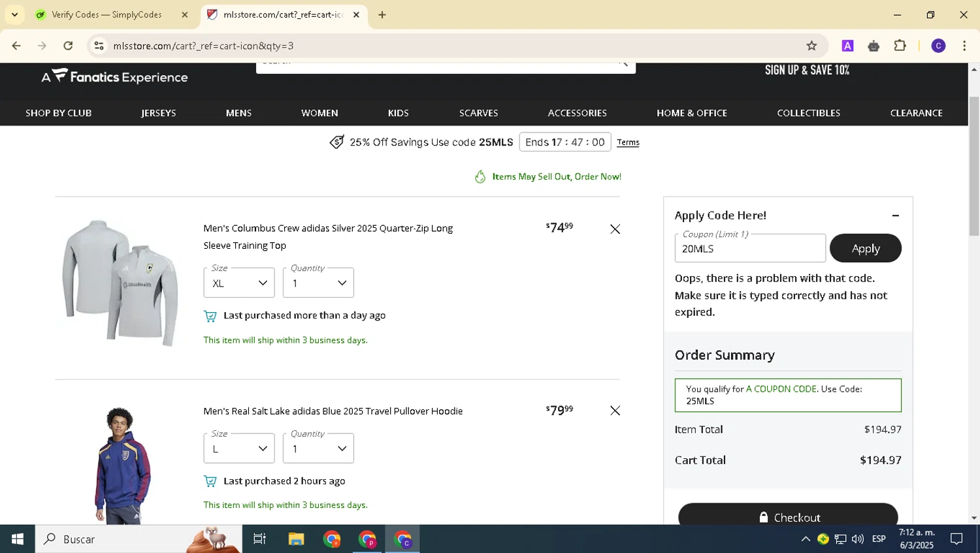Image resolution: width=980 pixels, height=553 pixels.
Task: Open the tab search dropdown arrow
Action: point(14,14)
